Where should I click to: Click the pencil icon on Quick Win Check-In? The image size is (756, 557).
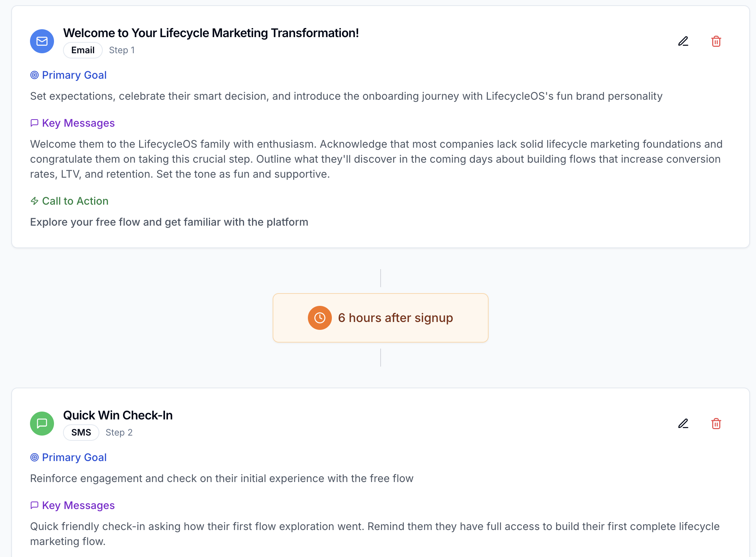click(683, 424)
